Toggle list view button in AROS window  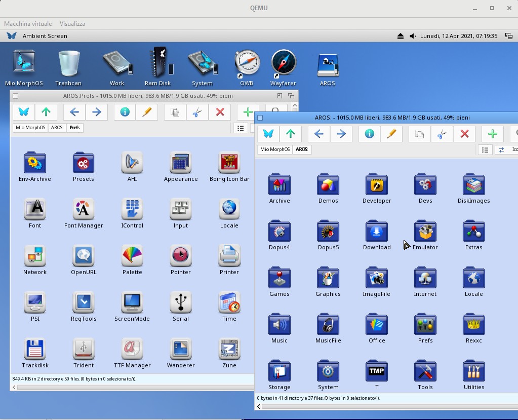pos(485,149)
